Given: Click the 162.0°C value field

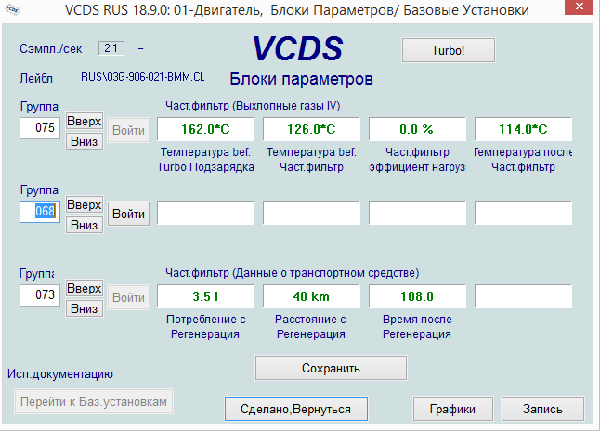Looking at the screenshot, I should [x=205, y=129].
